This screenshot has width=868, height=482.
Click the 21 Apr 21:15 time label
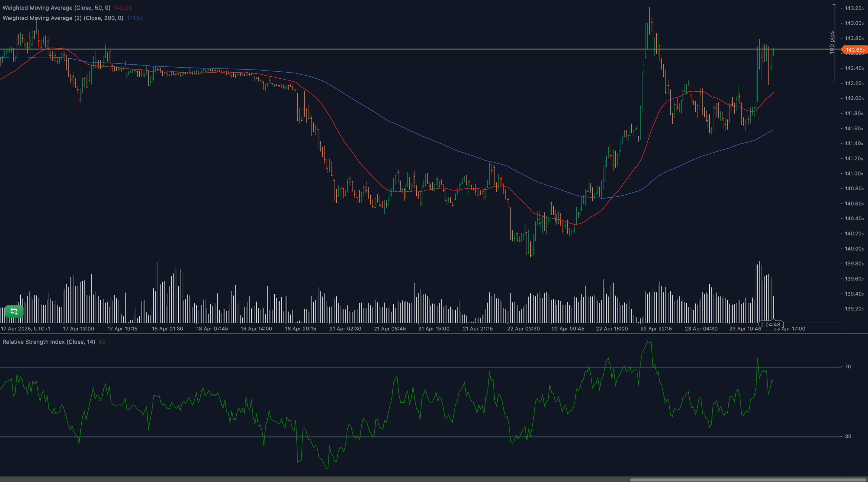[x=478, y=329]
